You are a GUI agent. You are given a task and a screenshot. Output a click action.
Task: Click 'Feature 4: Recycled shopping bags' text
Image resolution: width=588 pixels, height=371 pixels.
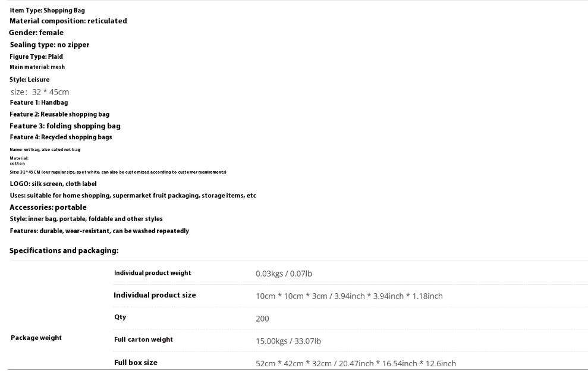(61, 137)
